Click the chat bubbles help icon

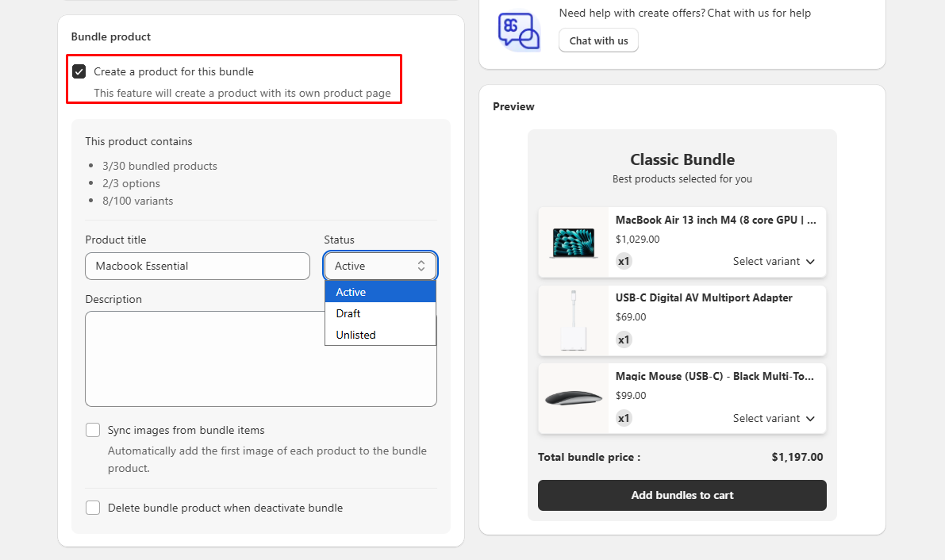point(519,31)
